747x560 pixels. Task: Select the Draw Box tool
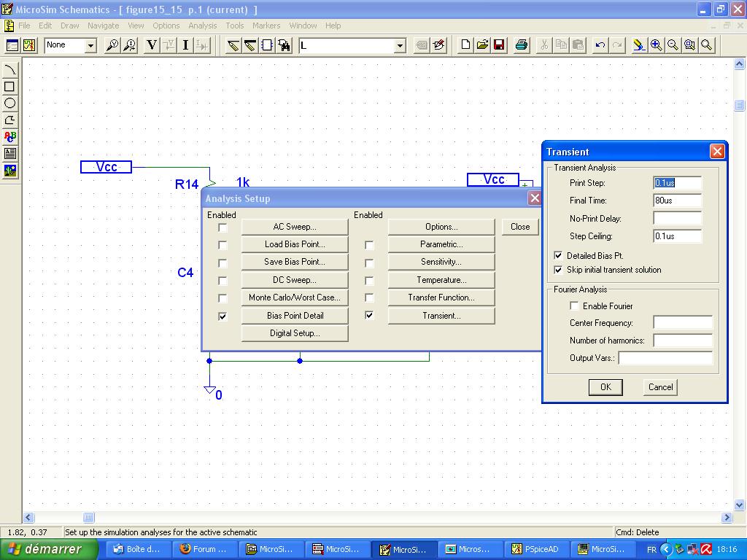tap(9, 87)
